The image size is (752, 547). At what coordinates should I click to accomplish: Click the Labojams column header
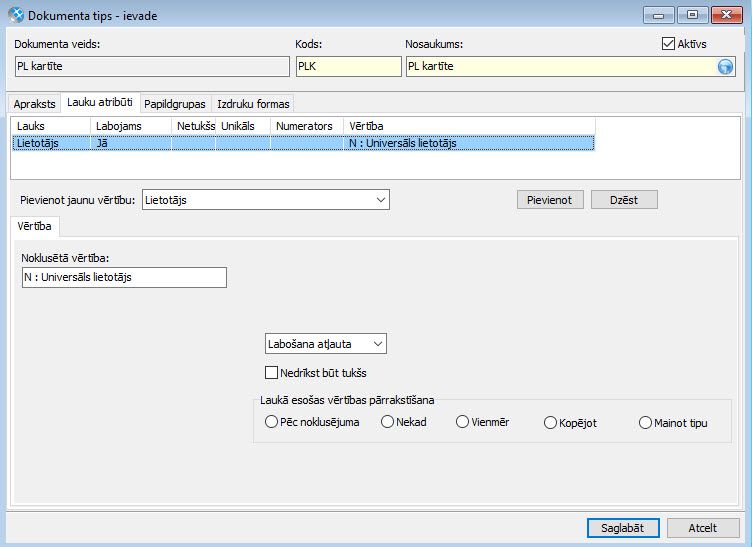tap(131, 126)
